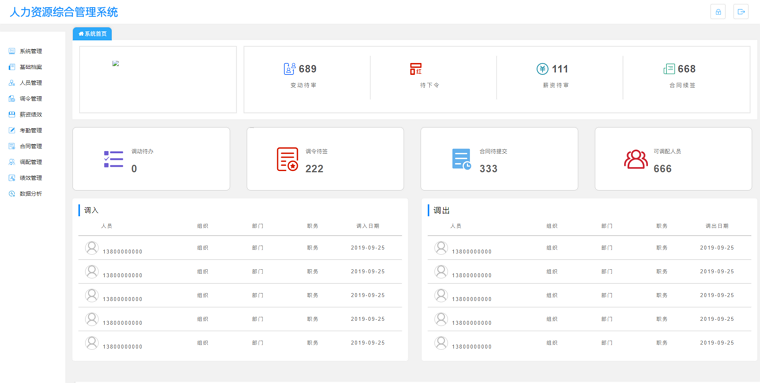Screen dimensions: 760x383
Task: Open 系统管理 via its sidebar icon
Action: (x=12, y=51)
